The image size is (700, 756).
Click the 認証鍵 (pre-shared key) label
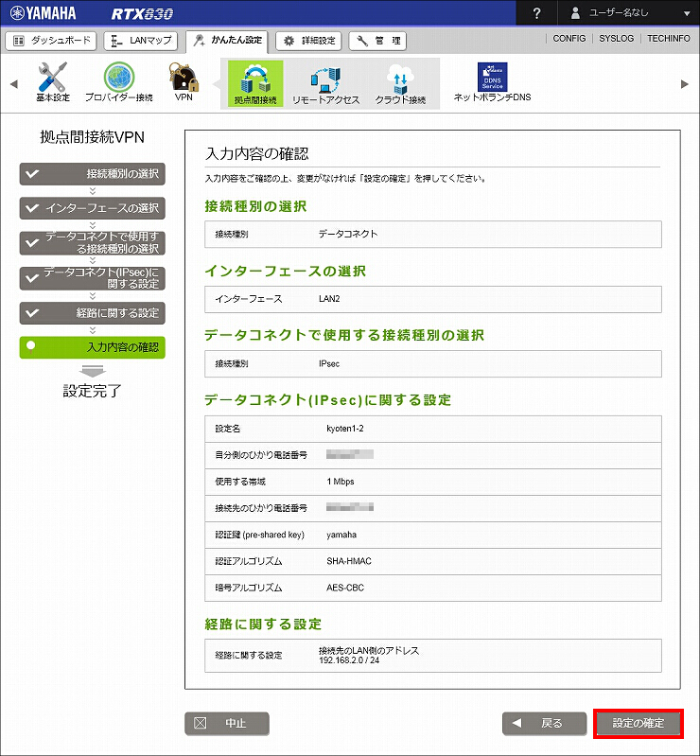[260, 535]
